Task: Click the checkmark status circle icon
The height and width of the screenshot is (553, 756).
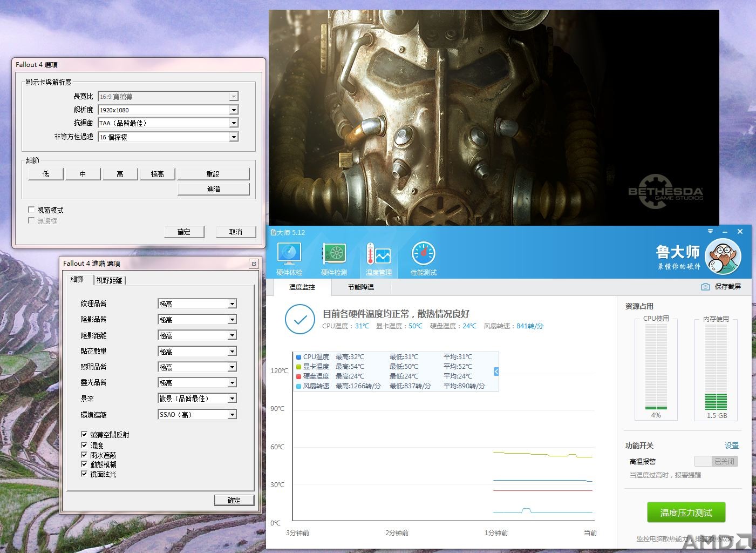Action: (299, 319)
